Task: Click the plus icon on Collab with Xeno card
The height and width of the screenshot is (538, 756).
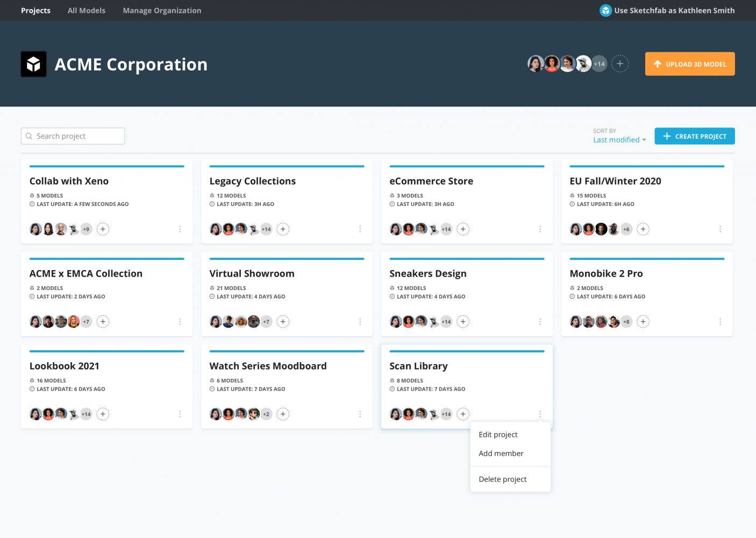Action: pos(103,229)
